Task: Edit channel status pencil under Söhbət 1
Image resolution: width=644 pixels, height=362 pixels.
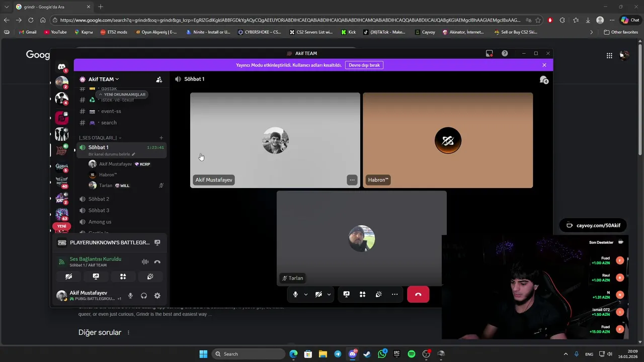Action: pos(133,154)
